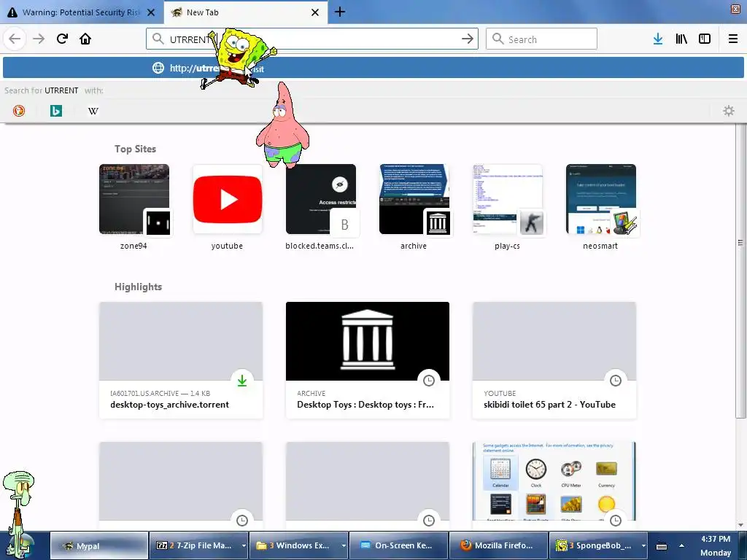Reload the current page

coord(62,39)
